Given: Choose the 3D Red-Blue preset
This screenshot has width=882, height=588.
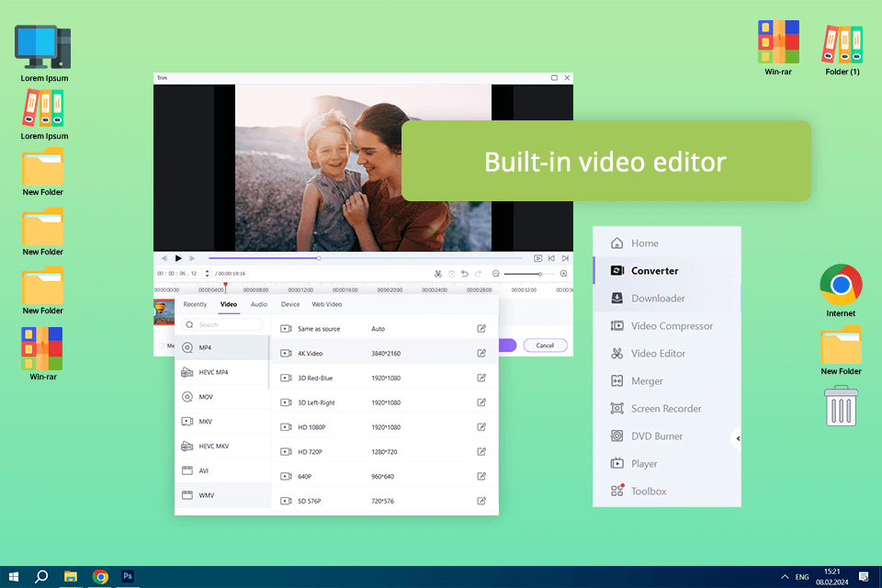Looking at the screenshot, I should pyautogui.click(x=385, y=379).
